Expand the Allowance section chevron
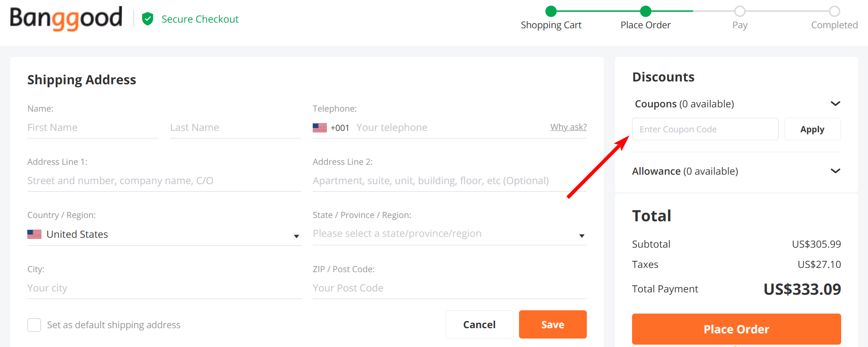868x347 pixels. tap(836, 171)
